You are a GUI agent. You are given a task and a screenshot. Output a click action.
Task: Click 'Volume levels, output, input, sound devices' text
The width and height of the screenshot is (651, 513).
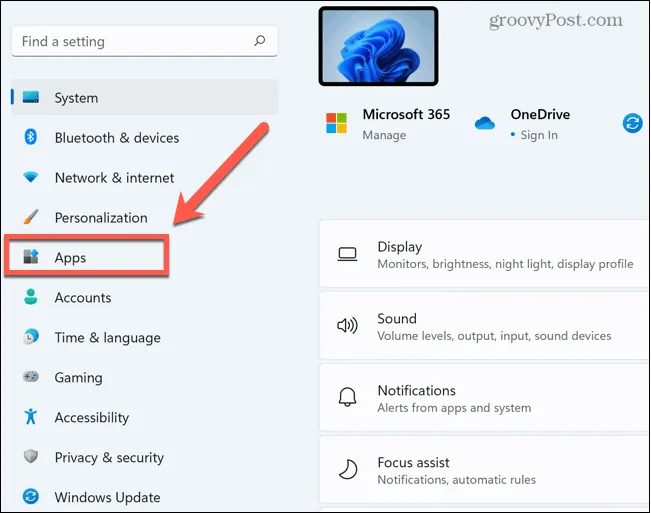coord(494,336)
